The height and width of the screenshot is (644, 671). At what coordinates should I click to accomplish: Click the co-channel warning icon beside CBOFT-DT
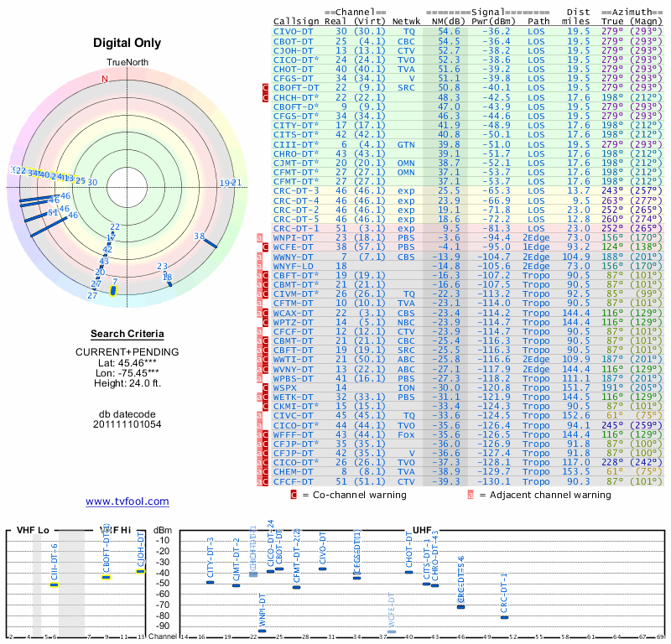(x=266, y=87)
